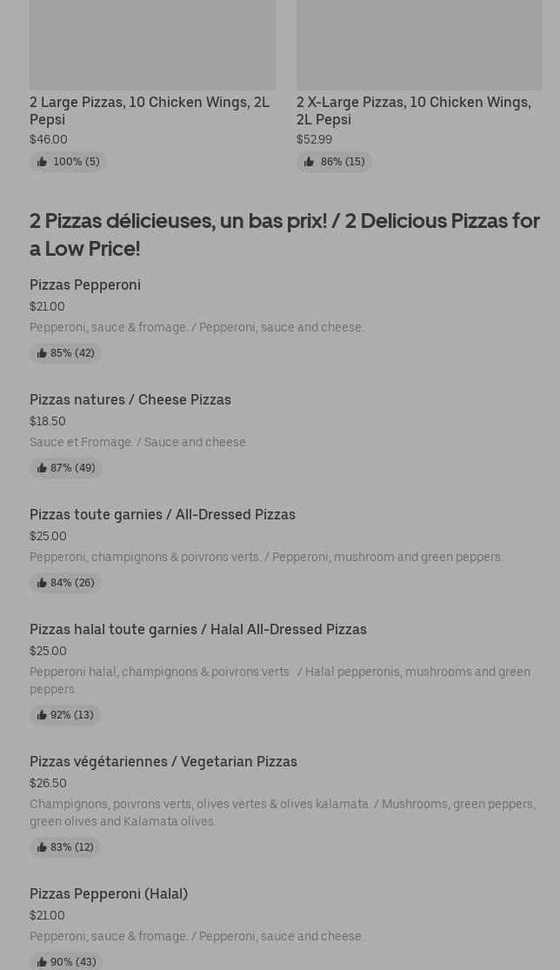This screenshot has height=970, width=560.
Task: Click thumbs-up icon on 2 Large Pizzas combo
Action: coord(42,162)
